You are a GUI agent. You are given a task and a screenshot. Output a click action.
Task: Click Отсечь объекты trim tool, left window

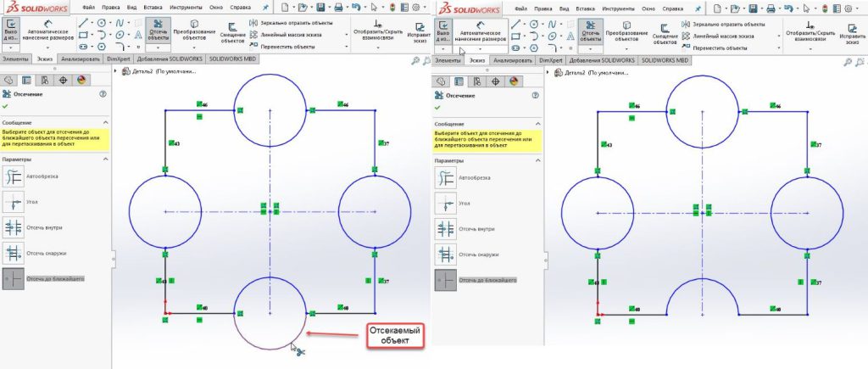159,31
